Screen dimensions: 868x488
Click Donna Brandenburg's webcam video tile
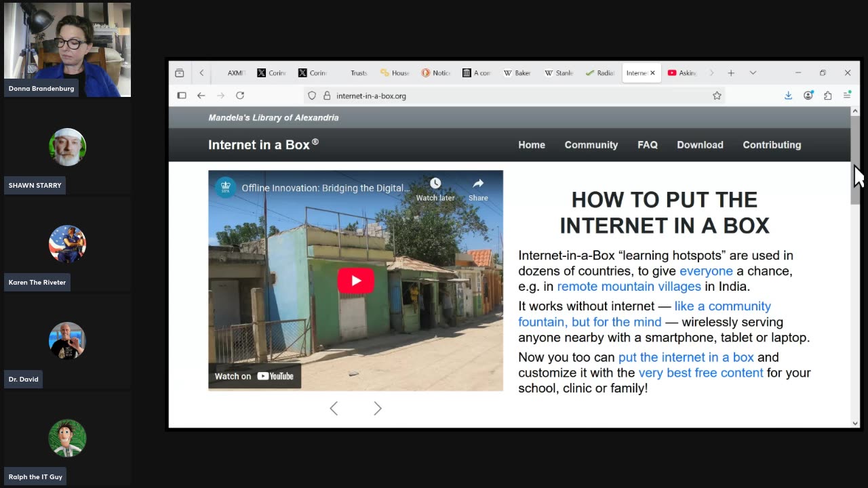pyautogui.click(x=67, y=49)
